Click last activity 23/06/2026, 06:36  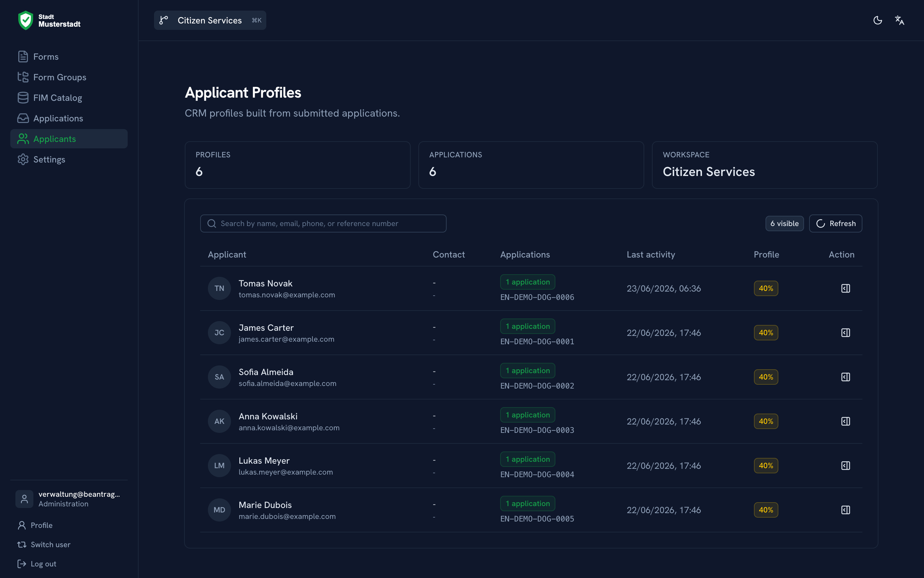(x=663, y=288)
